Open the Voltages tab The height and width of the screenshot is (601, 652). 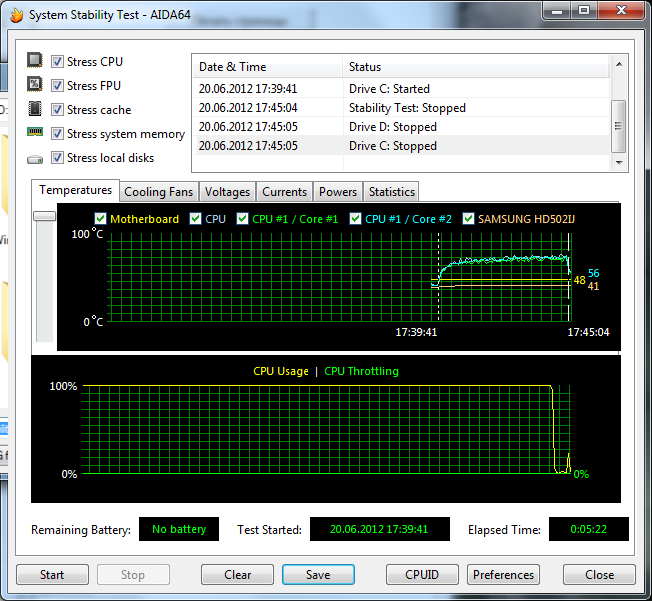[x=227, y=192]
